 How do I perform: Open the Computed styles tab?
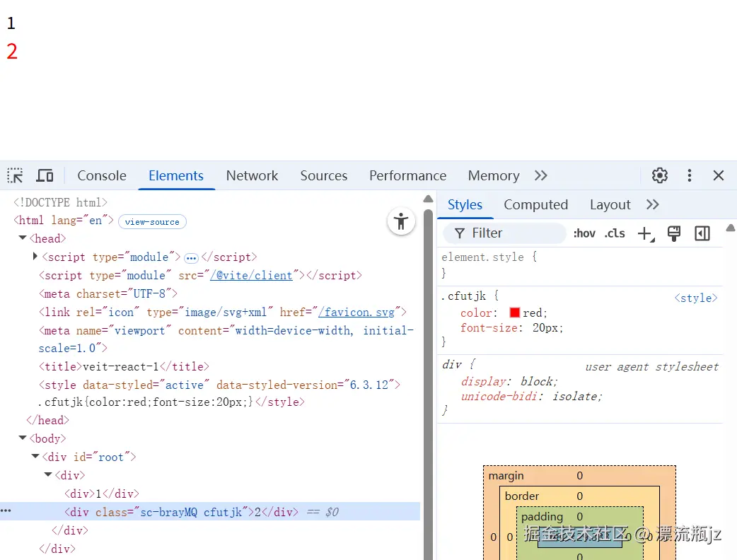click(535, 204)
